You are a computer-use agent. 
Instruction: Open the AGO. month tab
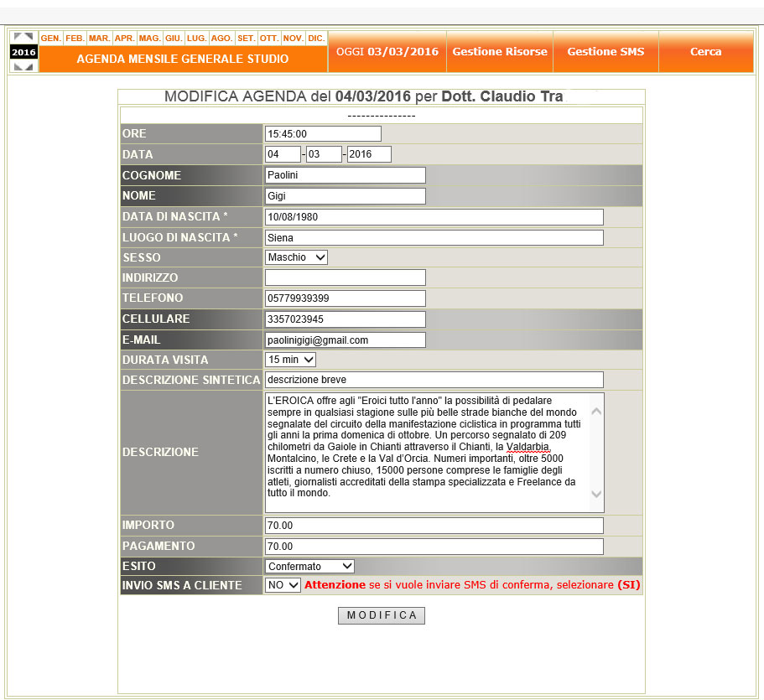click(221, 39)
